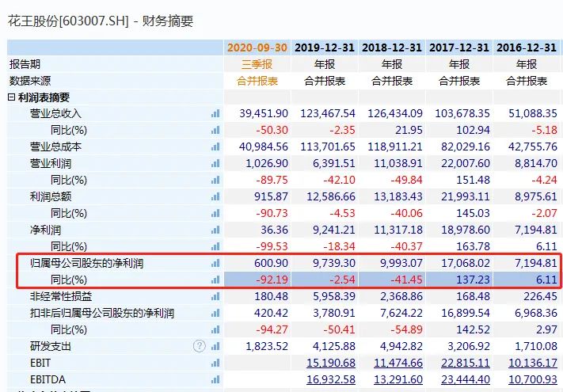
Task: Open chart icon for 营业总收入 row
Action: coord(215,113)
